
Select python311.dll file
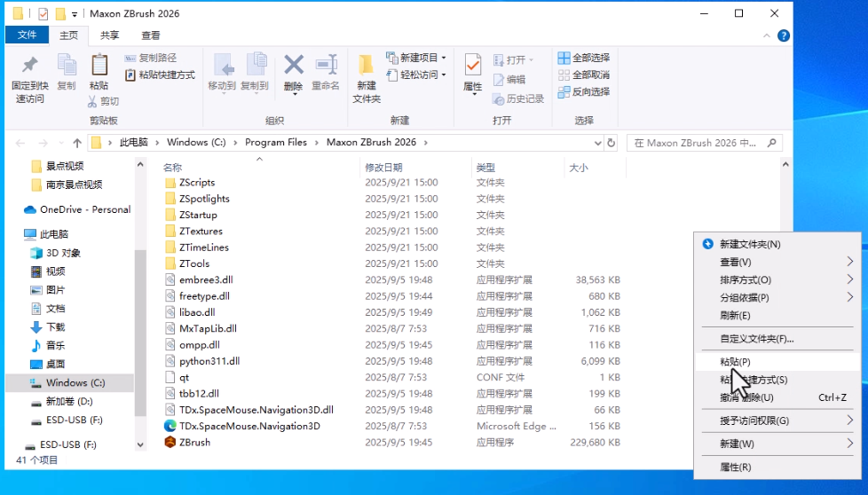point(202,361)
